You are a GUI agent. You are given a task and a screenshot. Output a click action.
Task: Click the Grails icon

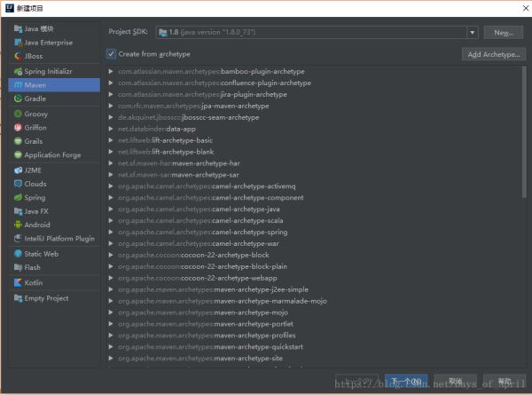[18, 141]
